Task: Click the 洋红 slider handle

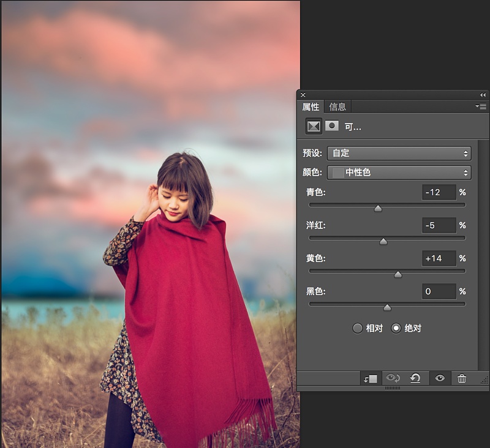Action: 383,241
